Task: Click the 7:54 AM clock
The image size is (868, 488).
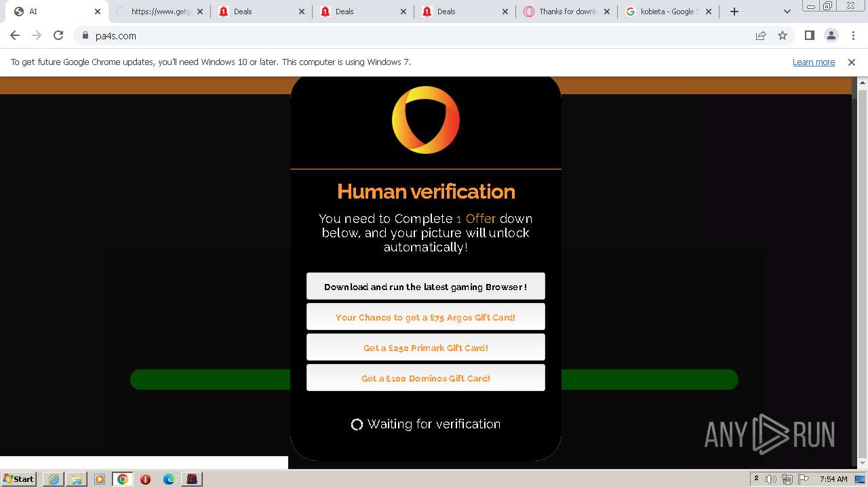Action: [833, 479]
